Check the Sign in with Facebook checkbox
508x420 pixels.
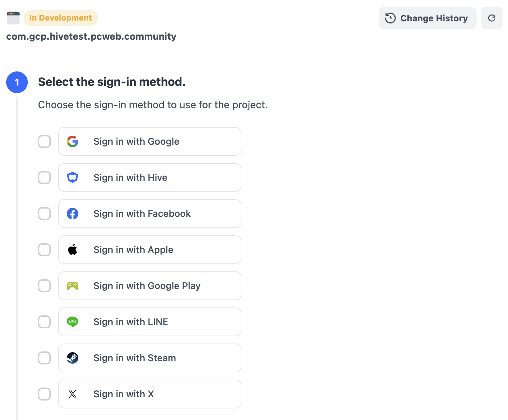44,214
